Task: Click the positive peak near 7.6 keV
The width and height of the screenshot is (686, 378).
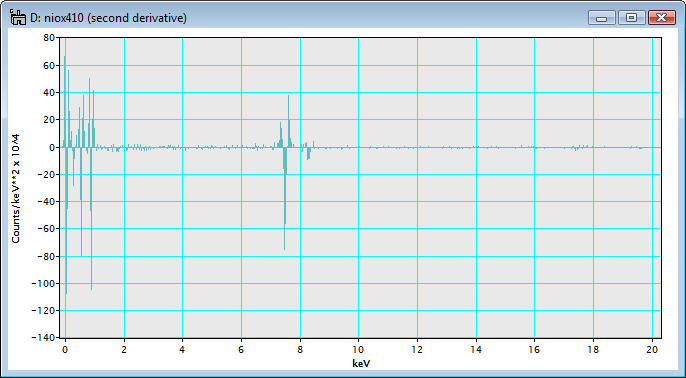Action: click(x=288, y=121)
